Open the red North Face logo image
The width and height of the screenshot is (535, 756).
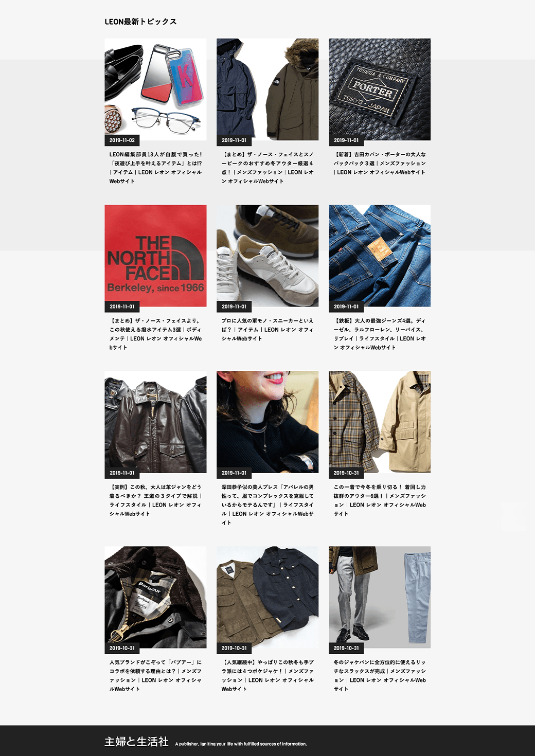click(155, 256)
